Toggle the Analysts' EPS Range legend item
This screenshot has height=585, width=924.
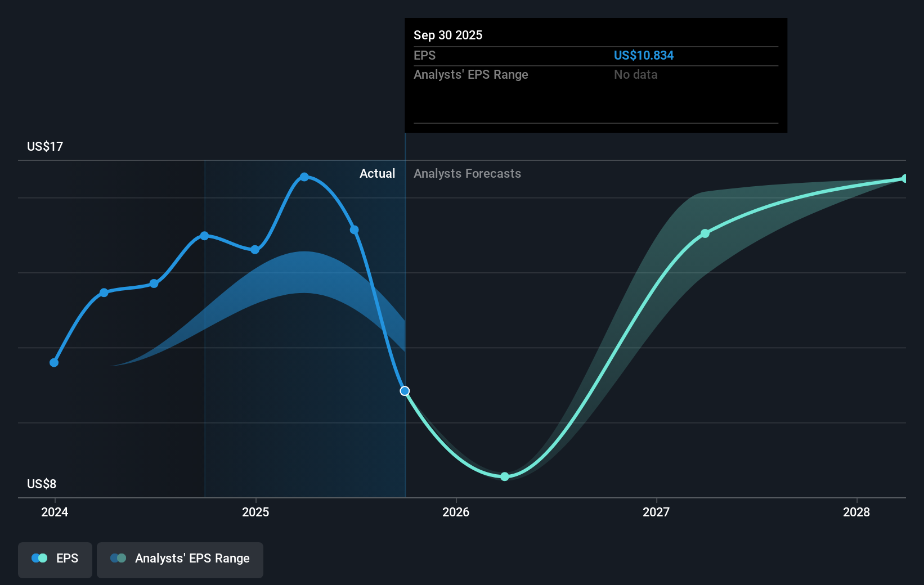click(180, 559)
